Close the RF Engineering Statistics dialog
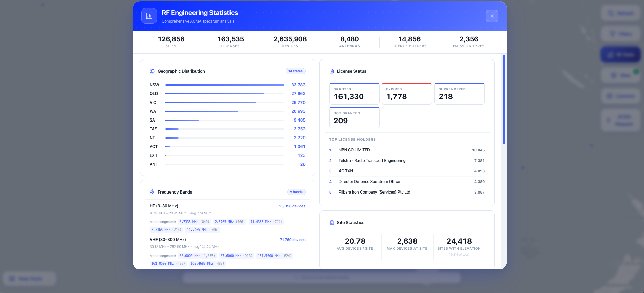Image resolution: width=644 pixels, height=293 pixels. coord(492,16)
